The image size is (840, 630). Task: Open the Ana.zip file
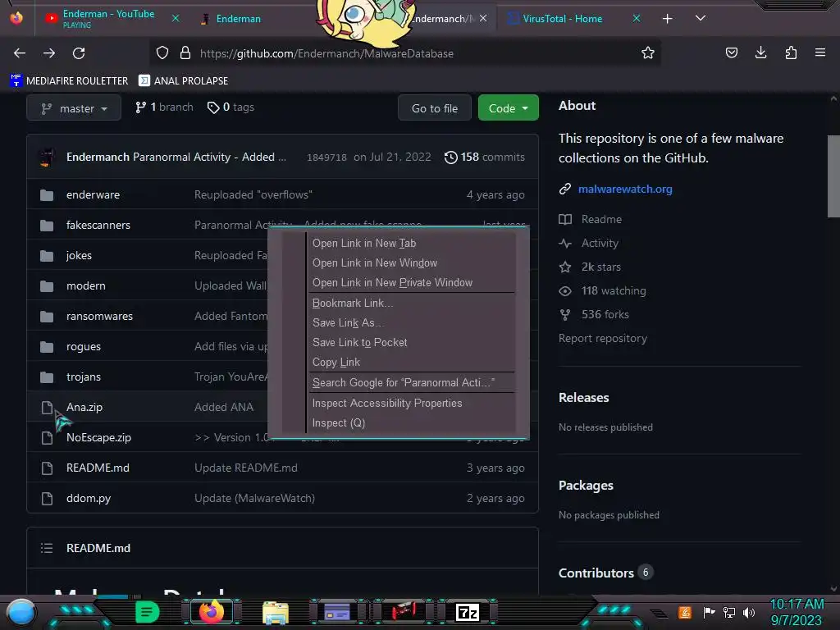84,407
